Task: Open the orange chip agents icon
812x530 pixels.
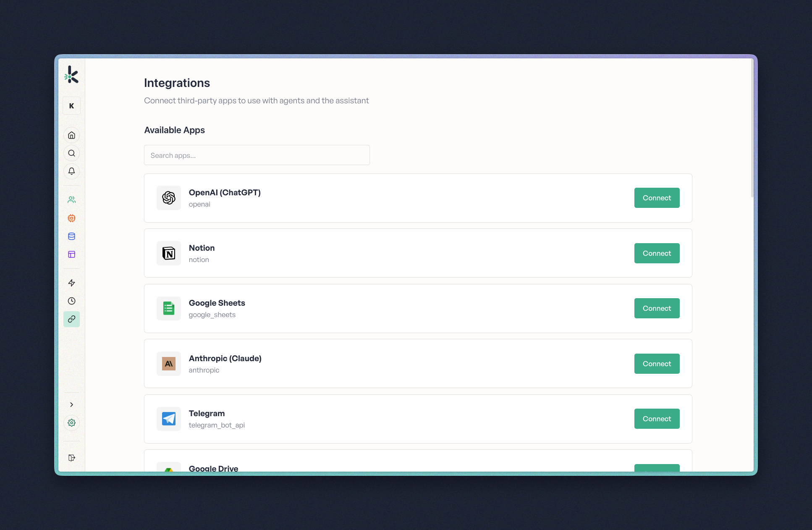Action: [x=71, y=218]
